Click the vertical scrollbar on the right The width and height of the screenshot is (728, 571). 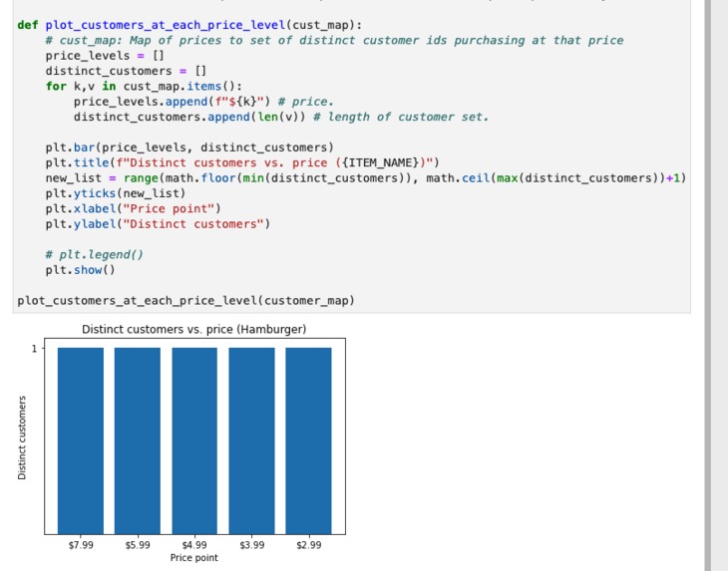[x=707, y=285]
